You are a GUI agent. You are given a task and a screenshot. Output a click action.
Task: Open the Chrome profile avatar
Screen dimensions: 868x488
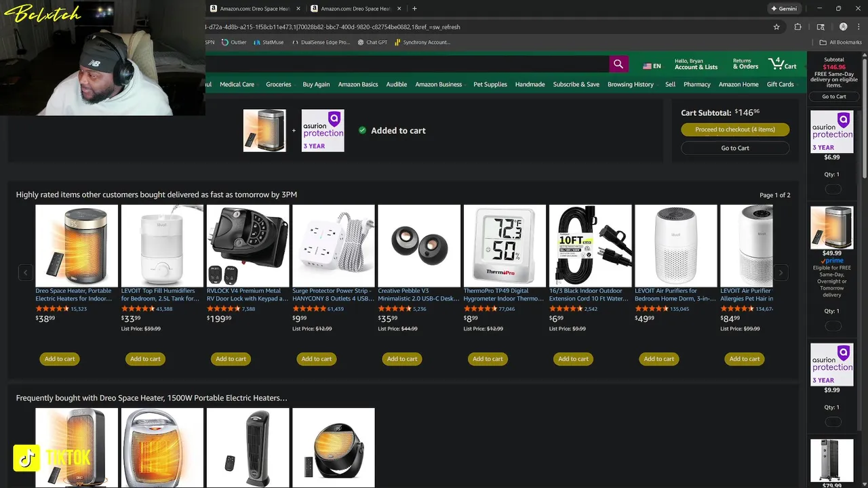tap(843, 27)
